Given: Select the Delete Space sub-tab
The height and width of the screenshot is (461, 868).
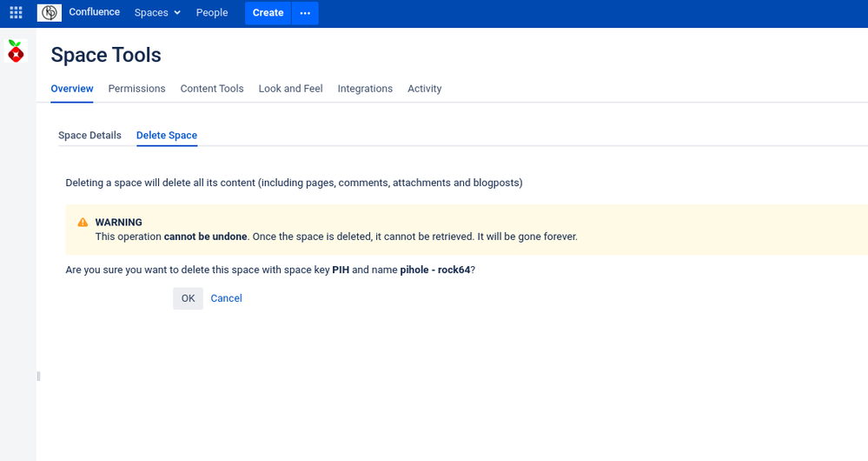Looking at the screenshot, I should click(167, 135).
